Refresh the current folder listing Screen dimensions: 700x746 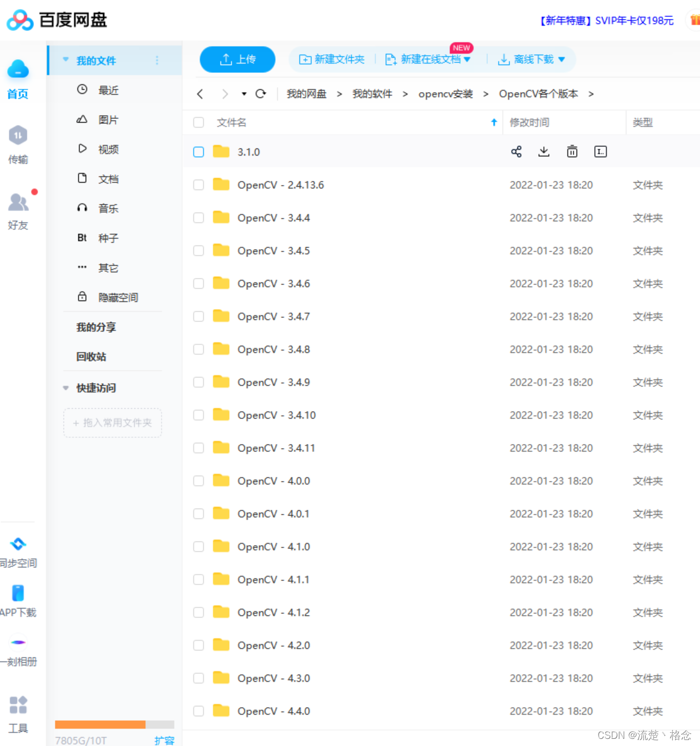261,94
